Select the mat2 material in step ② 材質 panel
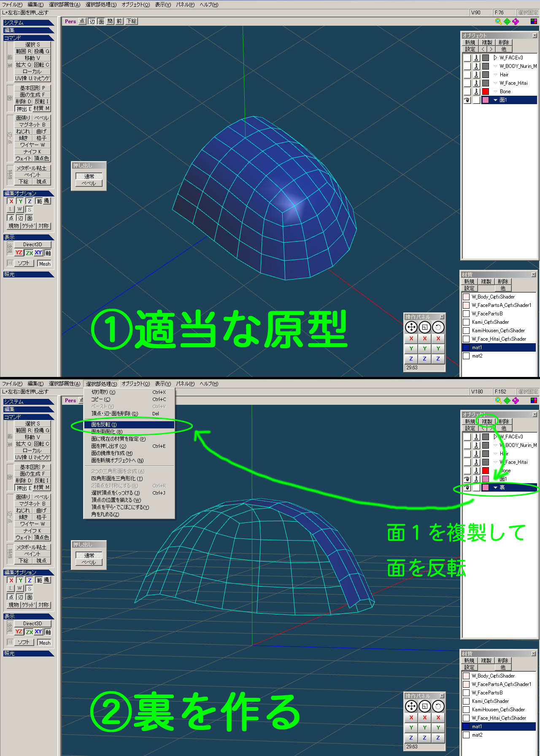This screenshot has height=756, width=540. click(x=499, y=735)
